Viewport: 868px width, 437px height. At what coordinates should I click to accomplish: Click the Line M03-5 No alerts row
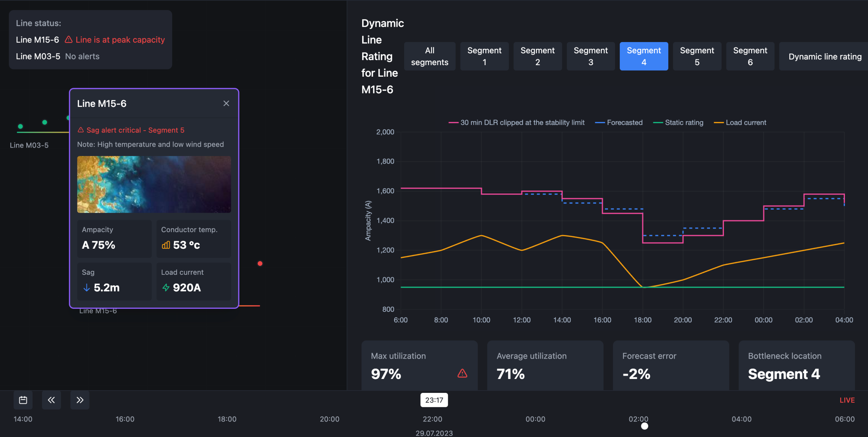(58, 56)
